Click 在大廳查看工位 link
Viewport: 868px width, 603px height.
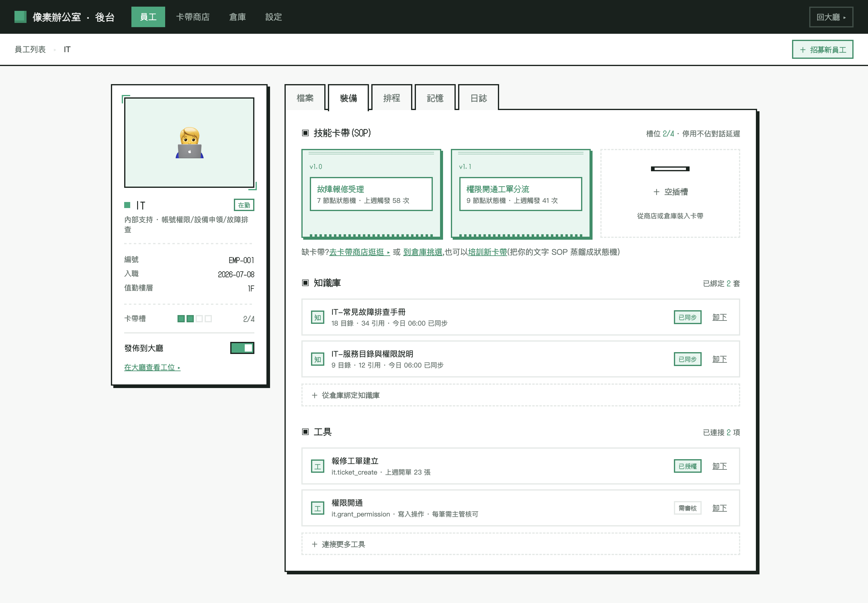pyautogui.click(x=152, y=367)
